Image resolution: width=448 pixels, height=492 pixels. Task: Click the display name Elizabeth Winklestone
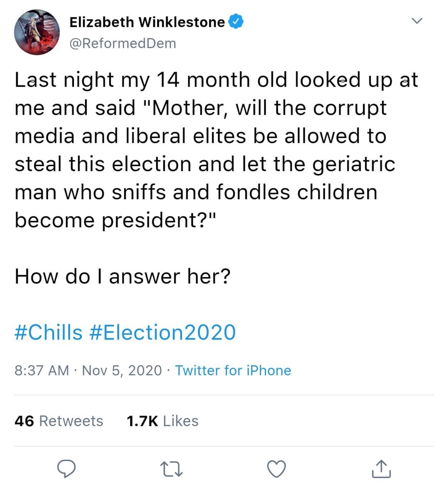click(147, 22)
